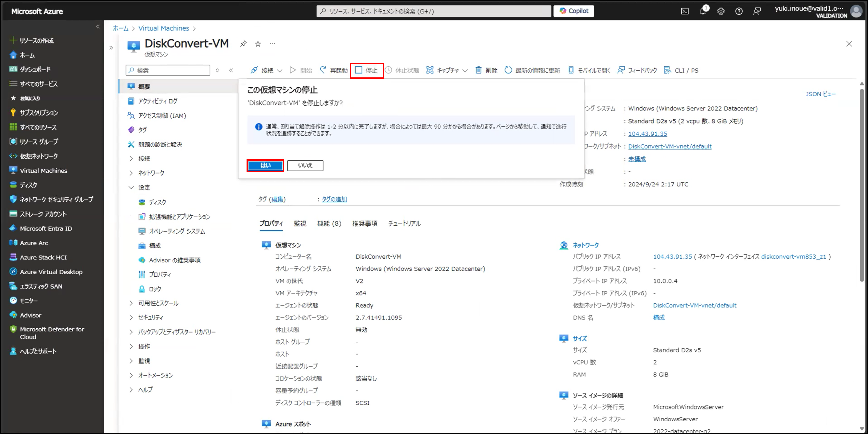Open the notifications bell

(x=703, y=11)
